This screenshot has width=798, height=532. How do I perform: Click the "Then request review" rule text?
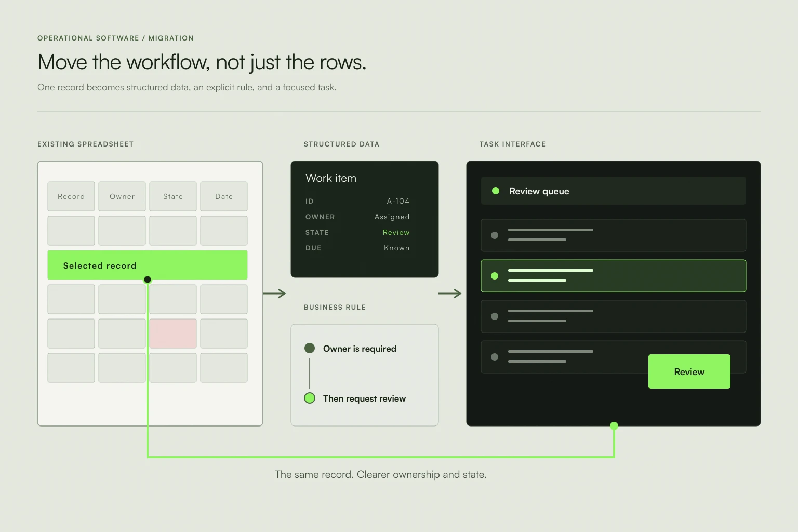point(364,398)
